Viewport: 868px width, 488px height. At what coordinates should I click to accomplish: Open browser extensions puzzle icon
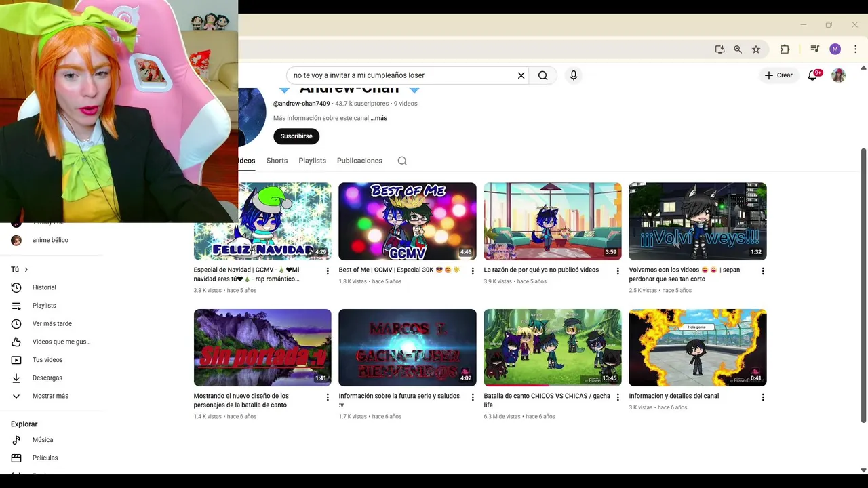(785, 49)
